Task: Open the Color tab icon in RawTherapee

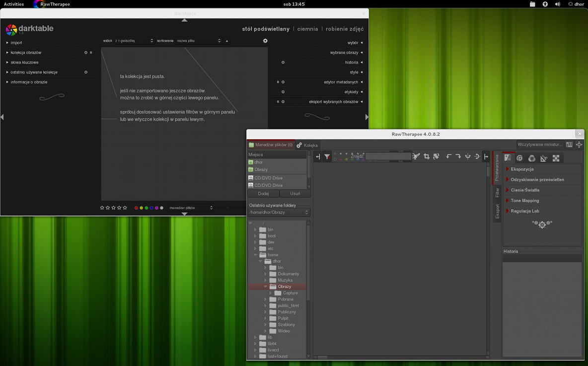Action: tap(532, 158)
